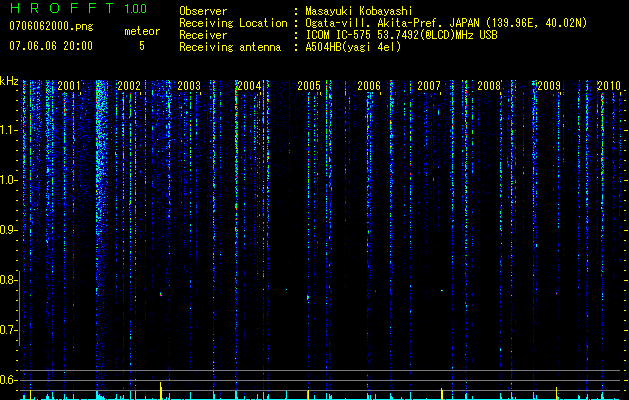Viewport: 629px width, 400px height.
Task: Click the 2008 time marker
Action: [x=489, y=85]
